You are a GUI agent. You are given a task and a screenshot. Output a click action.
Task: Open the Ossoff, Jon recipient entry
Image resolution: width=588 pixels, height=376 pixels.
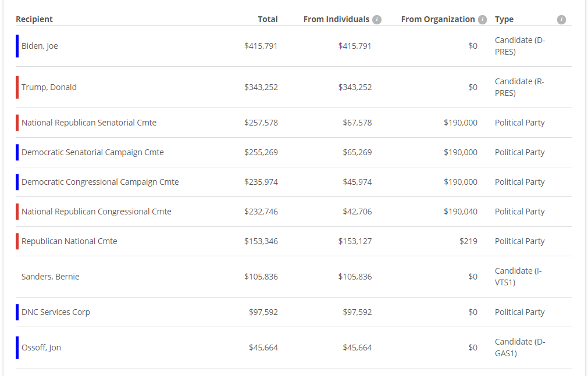click(x=41, y=348)
